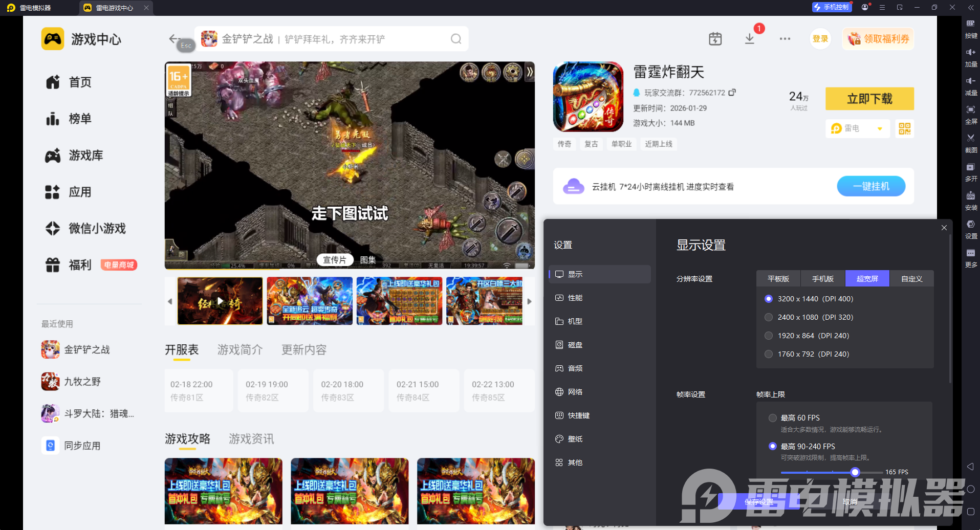
Task: Click the 保存设置 button
Action: click(759, 502)
